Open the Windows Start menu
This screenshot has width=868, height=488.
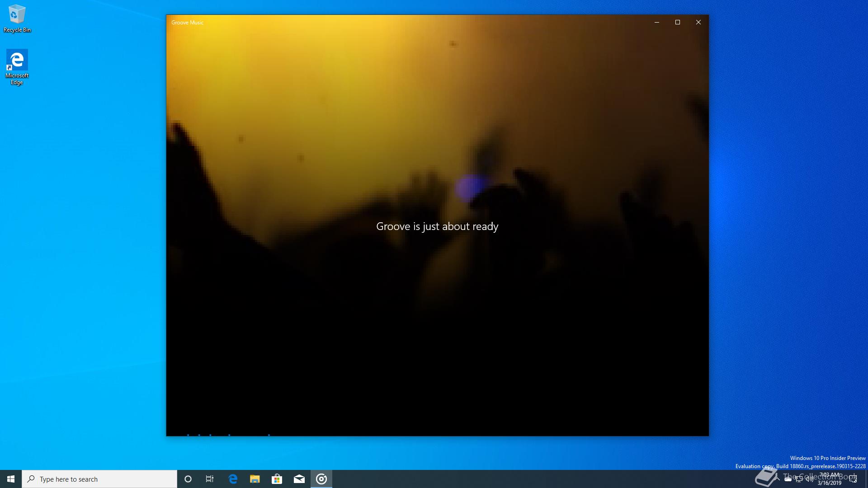[x=11, y=479]
